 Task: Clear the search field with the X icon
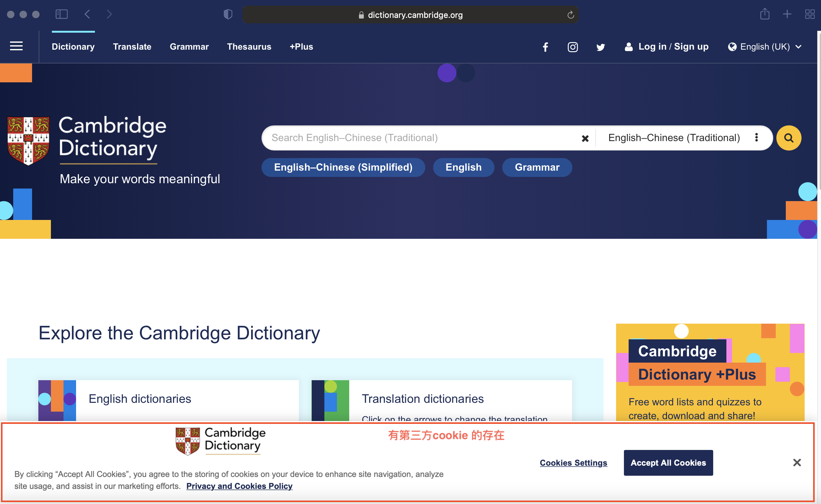pyautogui.click(x=585, y=138)
